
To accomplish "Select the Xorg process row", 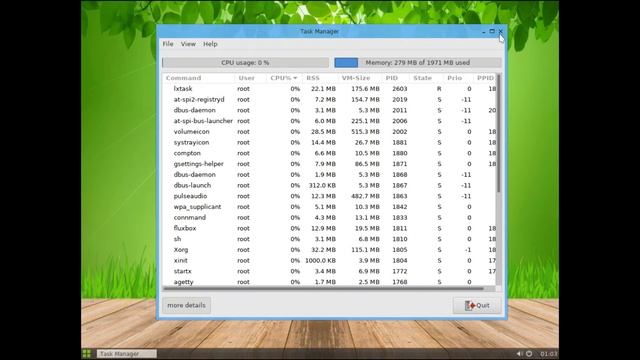I will [x=329, y=250].
